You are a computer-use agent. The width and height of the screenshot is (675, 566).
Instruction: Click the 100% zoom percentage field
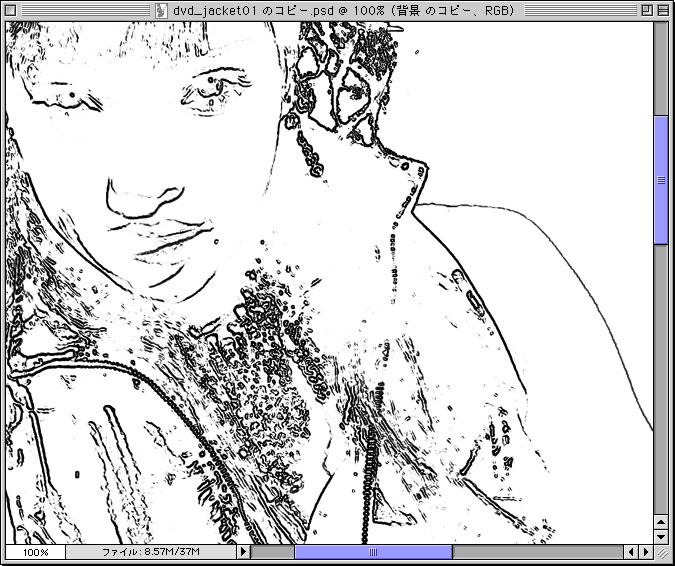click(35, 552)
